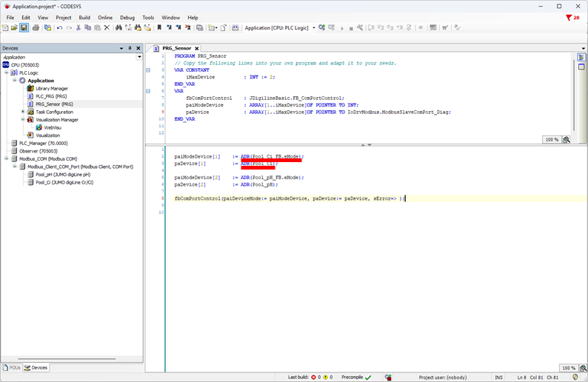Expand the Task Configuration tree node
Viewport: 588px width, 382px height.
pos(23,112)
